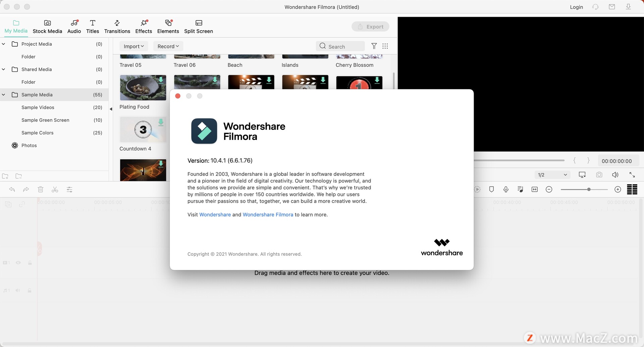Click the Delete trash icon
This screenshot has height=347, width=644.
pos(41,190)
